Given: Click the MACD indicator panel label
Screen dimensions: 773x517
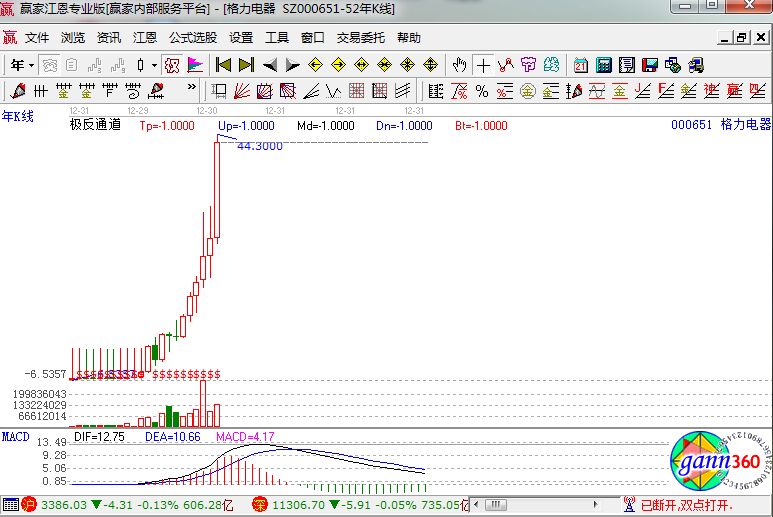Looking at the screenshot, I should tap(15, 437).
